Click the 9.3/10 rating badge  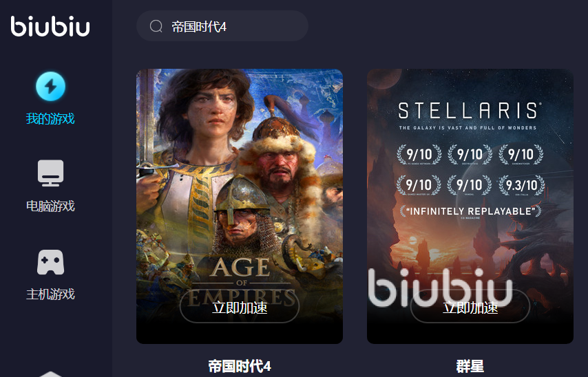coord(522,185)
